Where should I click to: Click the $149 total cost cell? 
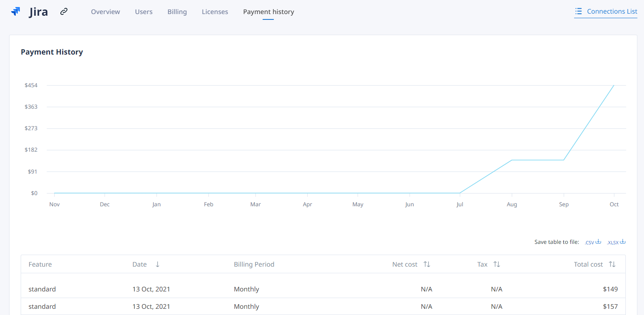(610, 289)
